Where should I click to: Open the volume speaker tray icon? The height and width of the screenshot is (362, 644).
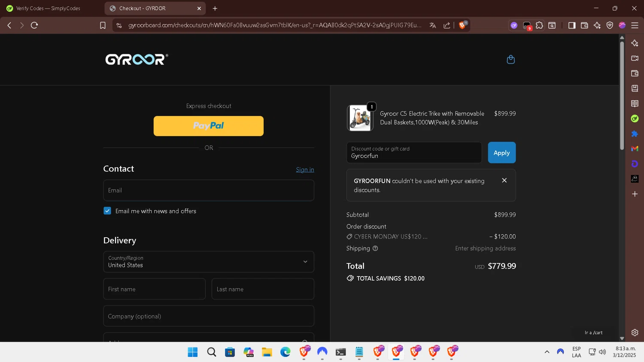(x=602, y=352)
